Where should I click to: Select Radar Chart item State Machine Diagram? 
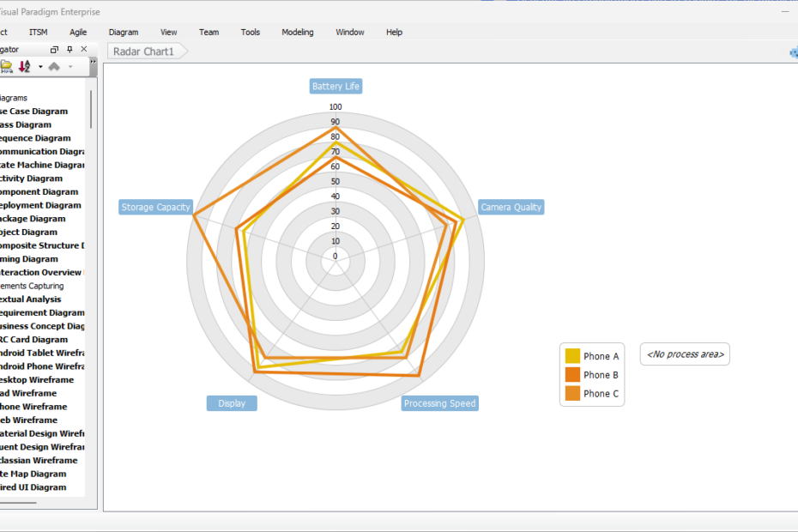[34, 165]
